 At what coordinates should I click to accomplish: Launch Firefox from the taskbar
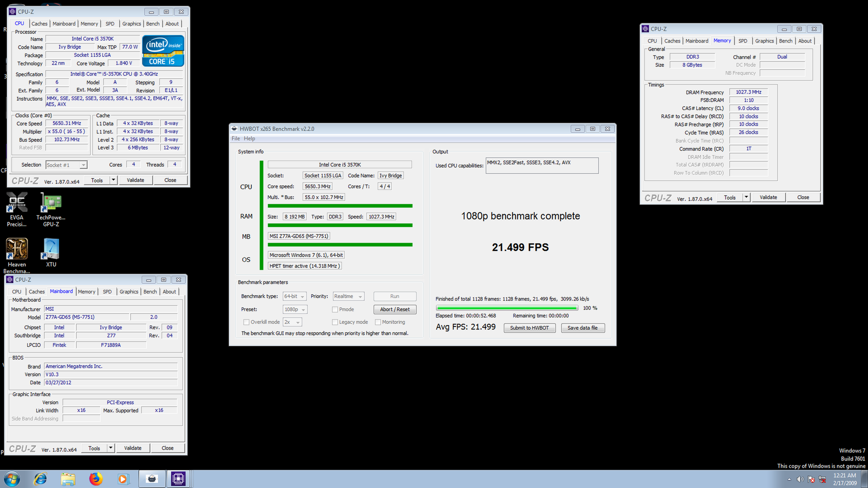click(x=96, y=479)
